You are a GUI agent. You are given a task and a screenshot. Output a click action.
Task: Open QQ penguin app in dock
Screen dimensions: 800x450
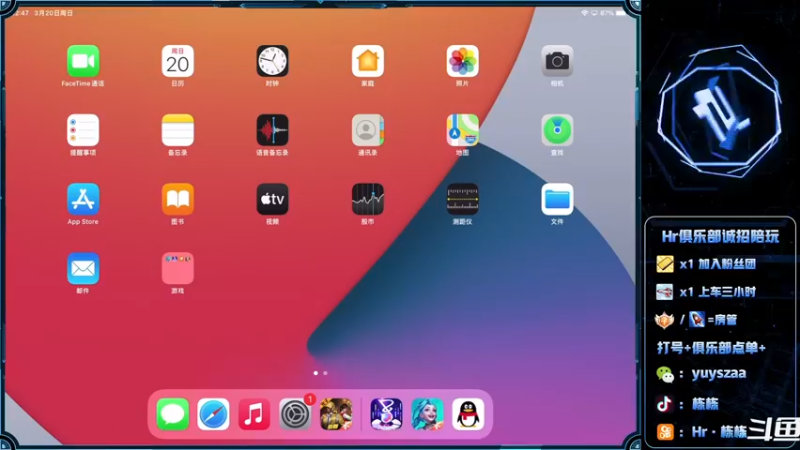(468, 414)
